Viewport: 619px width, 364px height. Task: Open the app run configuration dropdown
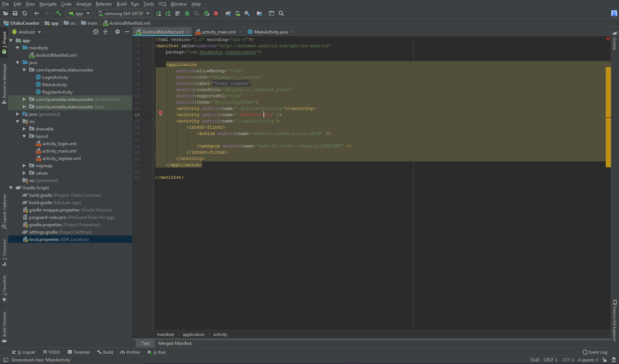[x=79, y=13]
